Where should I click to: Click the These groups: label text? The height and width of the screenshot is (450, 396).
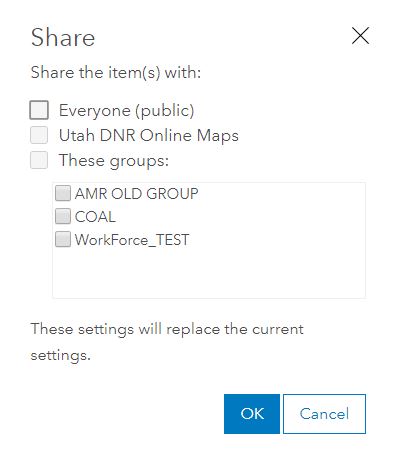tap(114, 161)
